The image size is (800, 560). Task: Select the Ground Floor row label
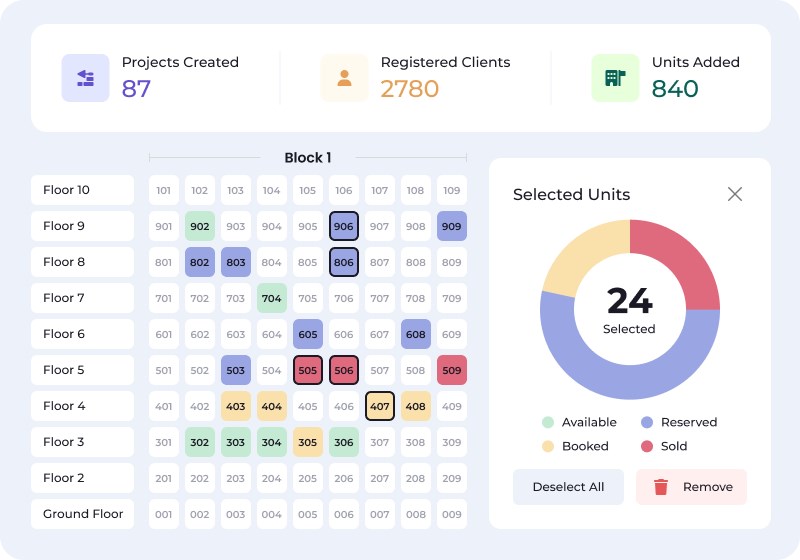[x=82, y=514]
